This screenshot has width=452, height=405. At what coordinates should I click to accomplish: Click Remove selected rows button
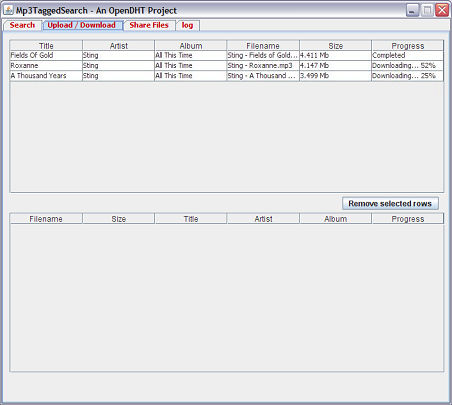click(390, 203)
